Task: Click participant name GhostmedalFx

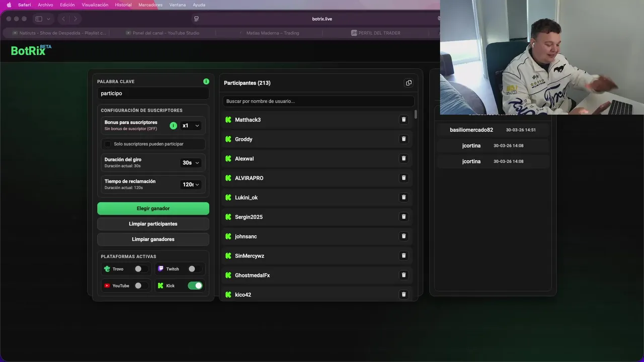Action: [x=253, y=275]
